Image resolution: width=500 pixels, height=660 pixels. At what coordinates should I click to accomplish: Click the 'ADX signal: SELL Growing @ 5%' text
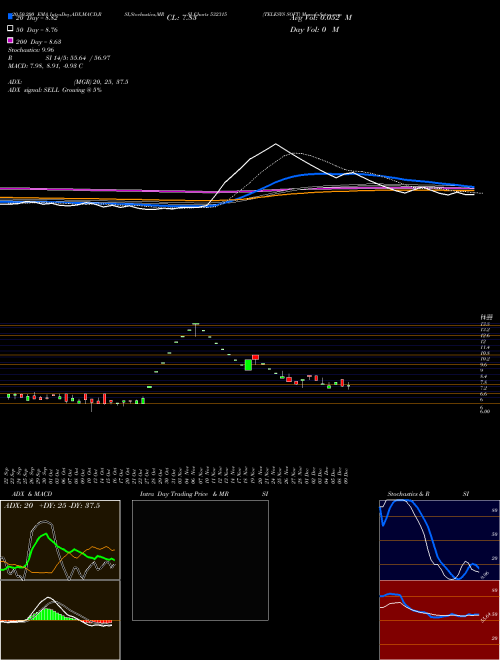[x=55, y=90]
